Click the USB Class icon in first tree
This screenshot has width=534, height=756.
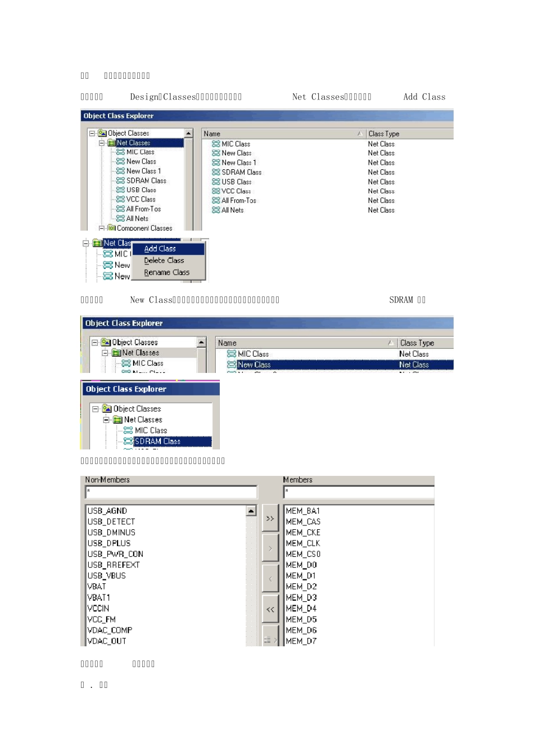point(120,190)
